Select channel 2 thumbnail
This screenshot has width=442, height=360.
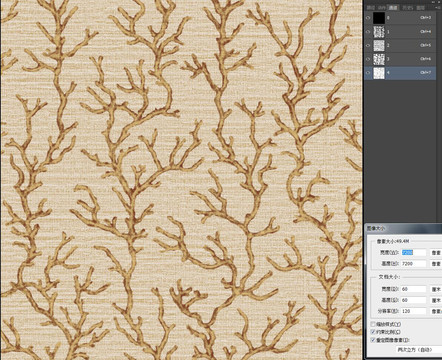(x=379, y=45)
